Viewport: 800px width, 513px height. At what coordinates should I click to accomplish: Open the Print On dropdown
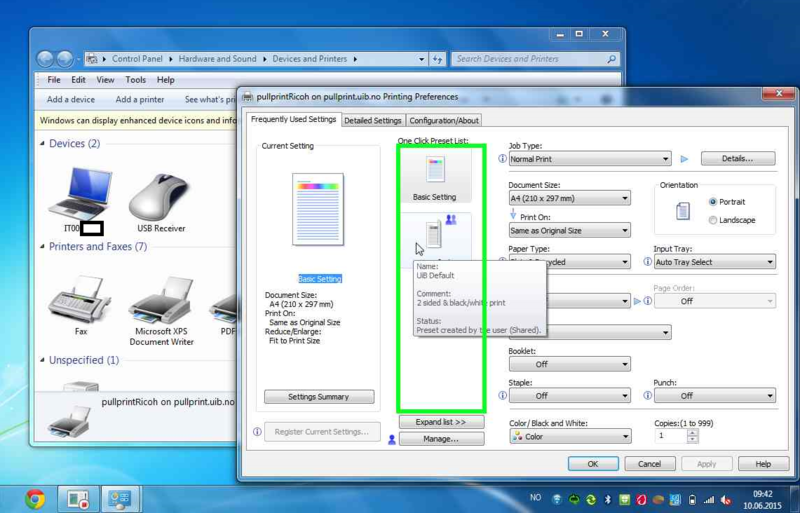(x=569, y=230)
